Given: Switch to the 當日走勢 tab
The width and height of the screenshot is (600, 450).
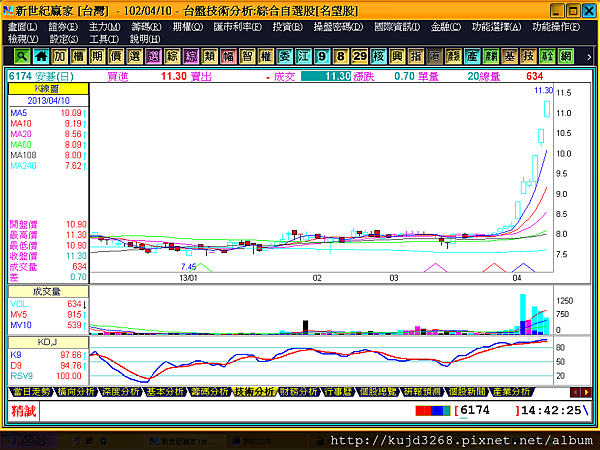Looking at the screenshot, I should tap(31, 392).
